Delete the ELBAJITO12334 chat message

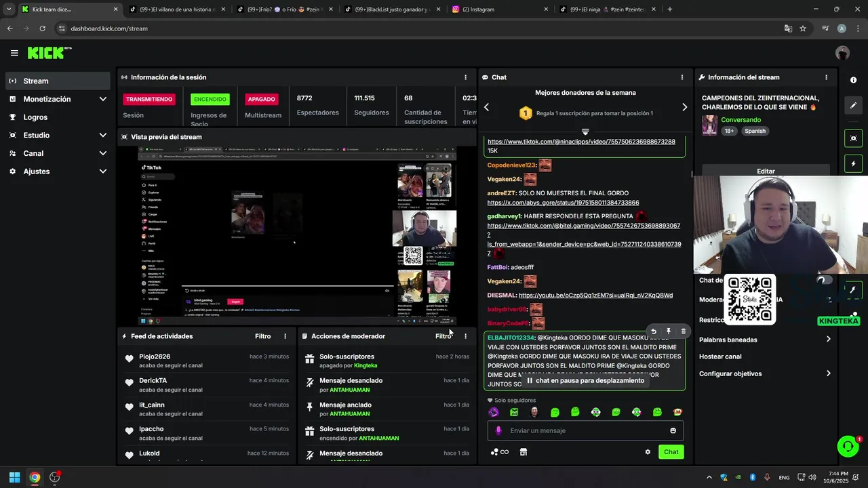tap(683, 331)
